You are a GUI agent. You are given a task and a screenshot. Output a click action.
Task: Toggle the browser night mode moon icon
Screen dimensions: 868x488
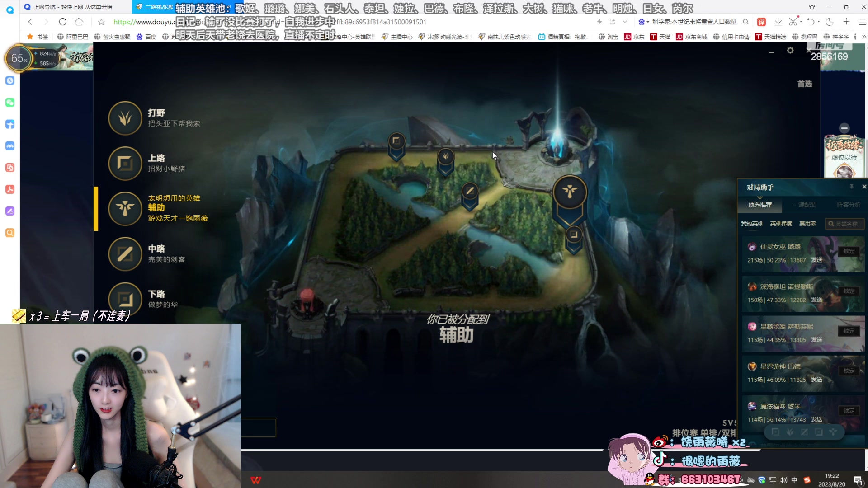[830, 22]
